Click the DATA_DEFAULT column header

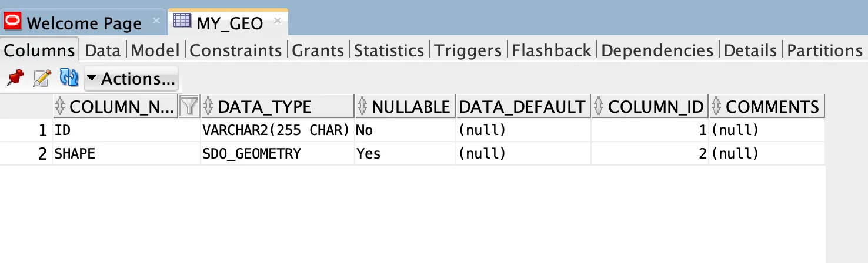click(523, 107)
